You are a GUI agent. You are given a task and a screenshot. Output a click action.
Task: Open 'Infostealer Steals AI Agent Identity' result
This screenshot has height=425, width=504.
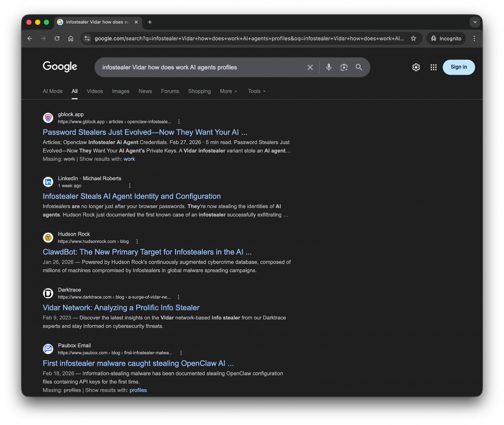click(132, 196)
